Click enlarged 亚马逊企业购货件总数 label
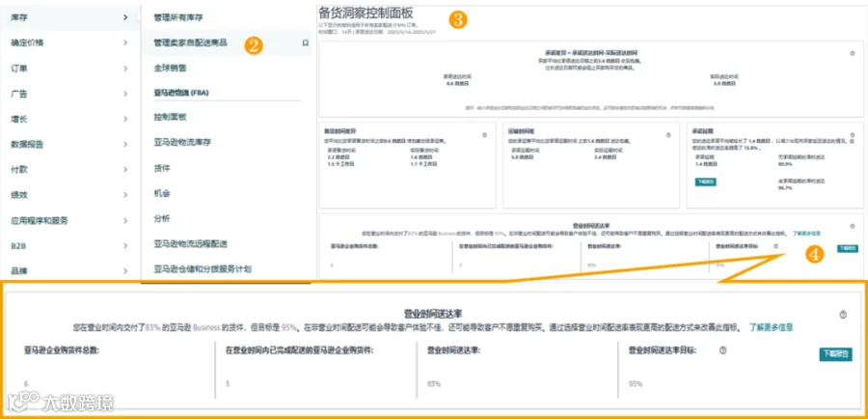868x419 pixels. (x=62, y=350)
